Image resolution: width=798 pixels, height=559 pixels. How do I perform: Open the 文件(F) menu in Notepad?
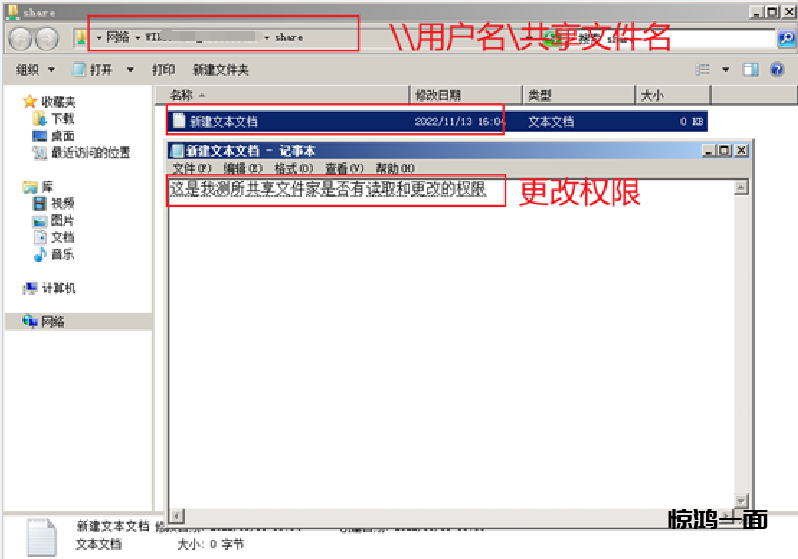click(x=191, y=168)
